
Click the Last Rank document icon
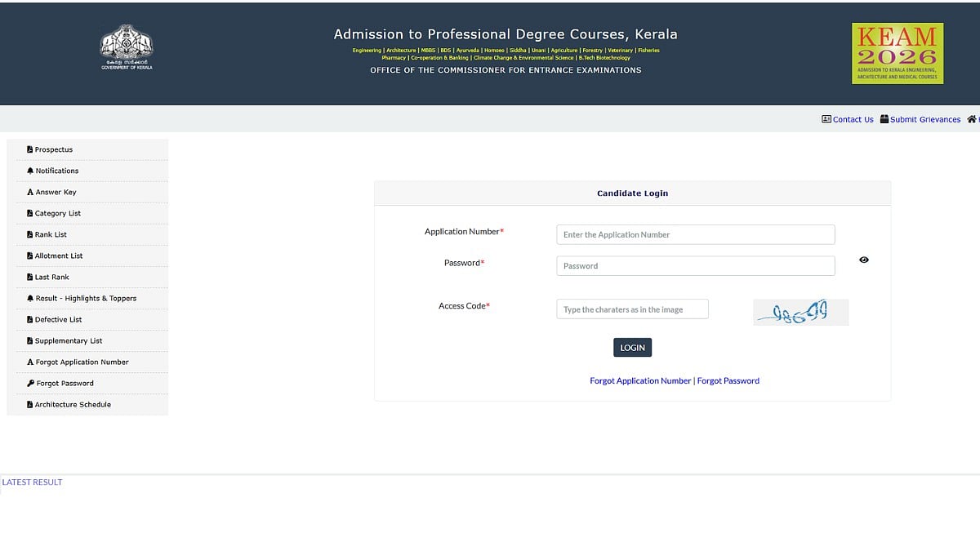coord(30,277)
